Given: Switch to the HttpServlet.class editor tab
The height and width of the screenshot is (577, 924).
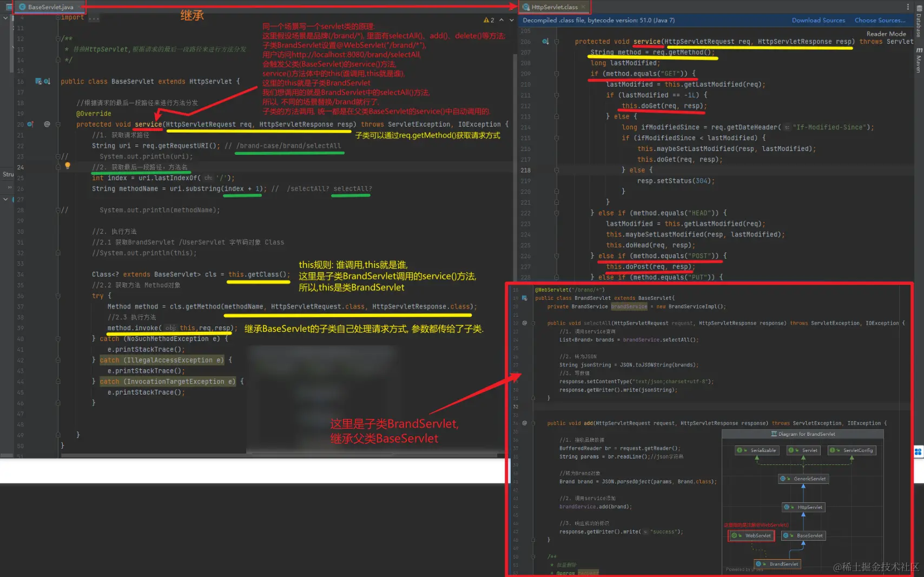Looking at the screenshot, I should 555,7.
